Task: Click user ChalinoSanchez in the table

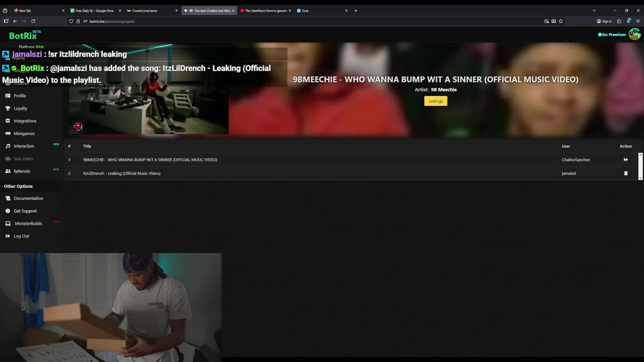Action: [x=576, y=159]
